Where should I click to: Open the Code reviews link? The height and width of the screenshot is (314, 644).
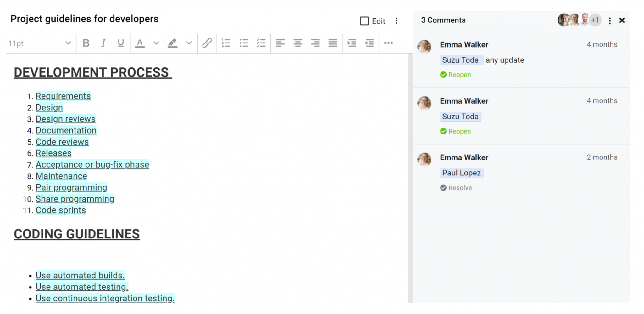tap(62, 142)
